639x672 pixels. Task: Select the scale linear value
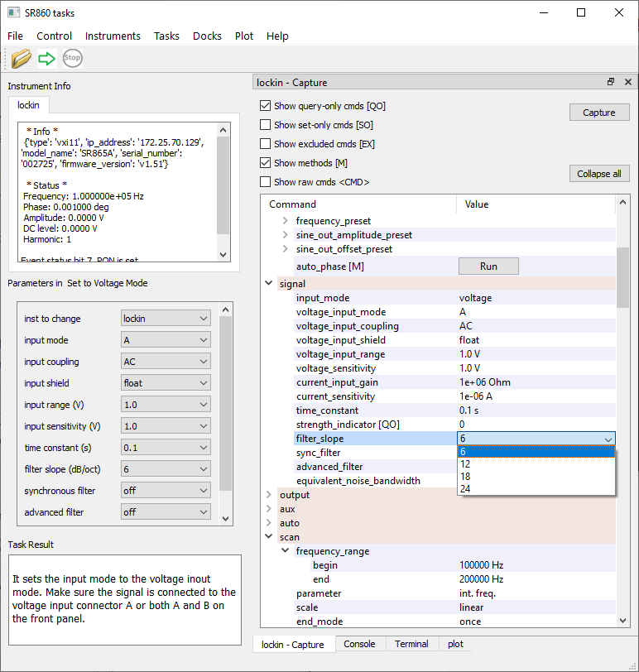472,607
